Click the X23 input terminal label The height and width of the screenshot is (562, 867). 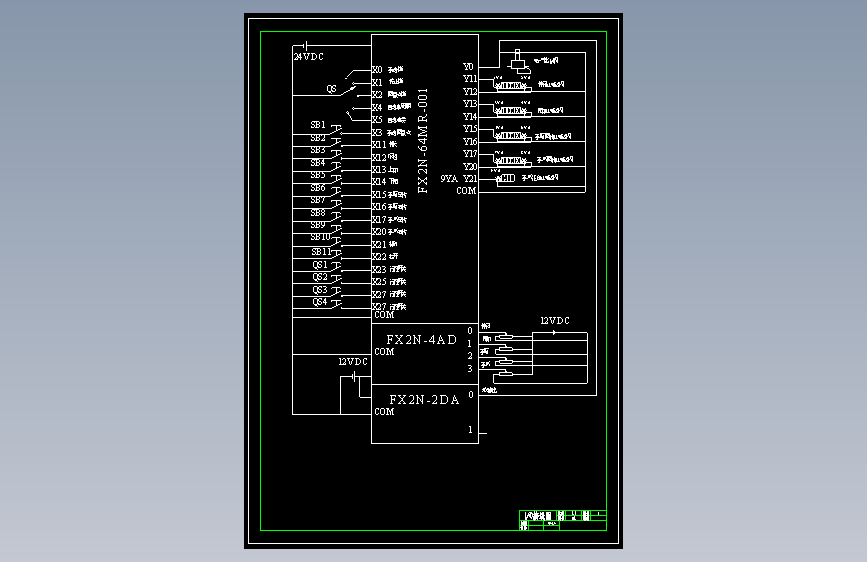pyautogui.click(x=379, y=269)
